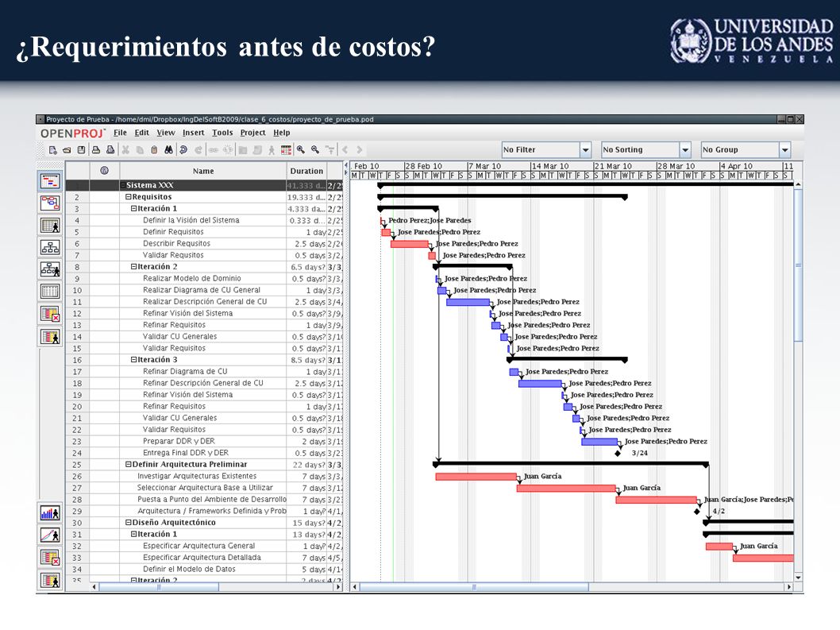This screenshot has width=840, height=630.
Task: Click the Gantt horizontal scrollbar thumb
Action: [474, 587]
